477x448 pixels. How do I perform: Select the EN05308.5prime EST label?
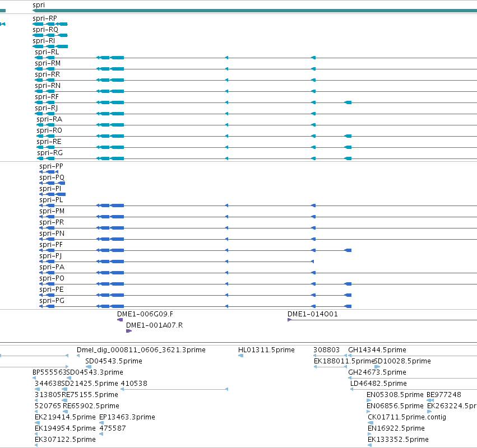pos(395,395)
